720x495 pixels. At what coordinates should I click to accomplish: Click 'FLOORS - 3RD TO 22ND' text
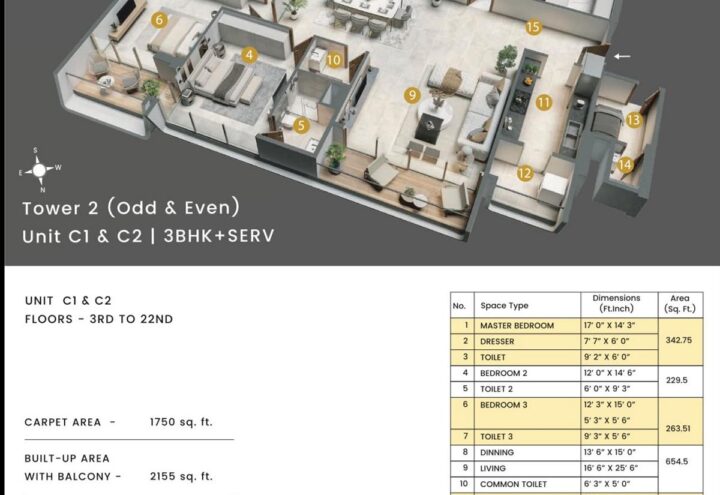[x=99, y=319]
